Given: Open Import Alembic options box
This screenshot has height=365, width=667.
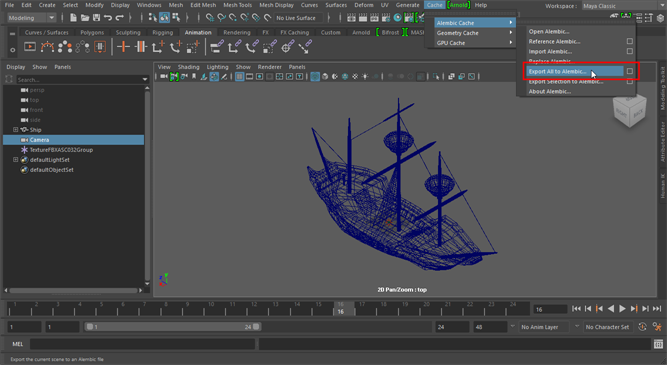Looking at the screenshot, I should tap(630, 51).
